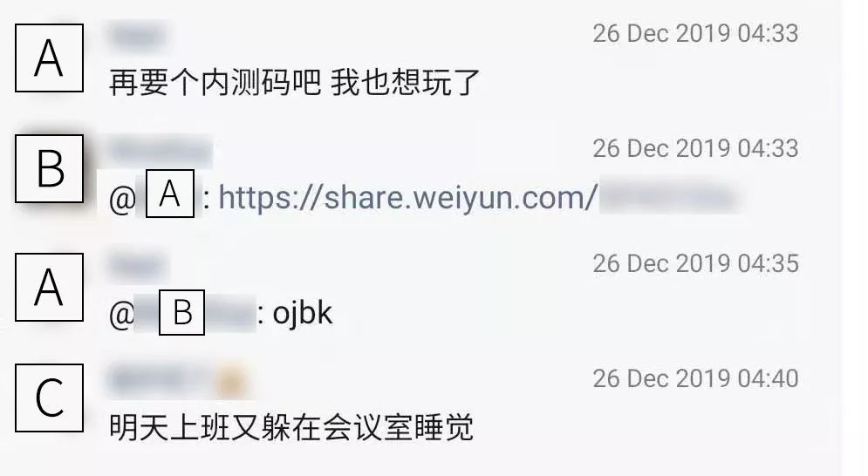The width and height of the screenshot is (868, 476).
Task: Tap the A avatar beside the ojbk reply
Action: coord(49,288)
